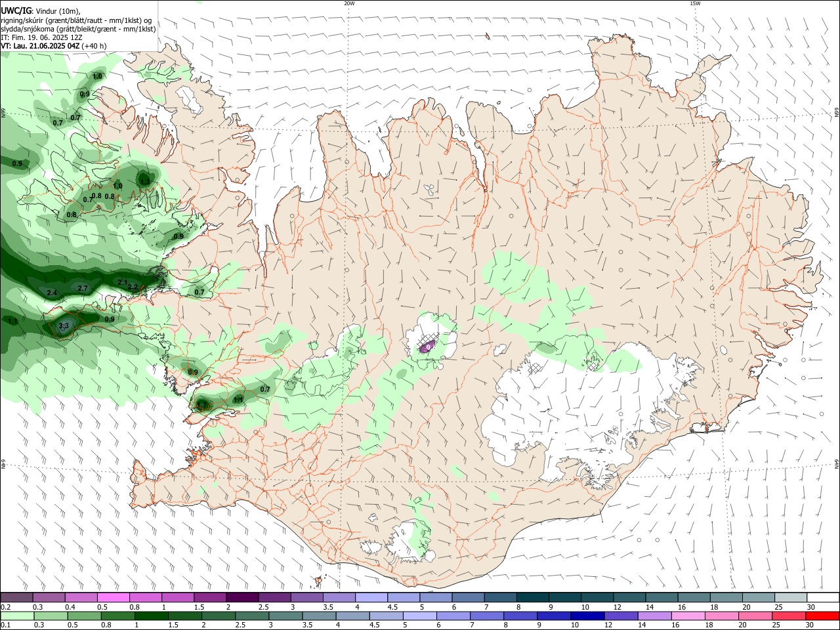This screenshot has height=630, width=840.
Task: Click bright red bottom-row swatch above 30
Action: point(822,616)
